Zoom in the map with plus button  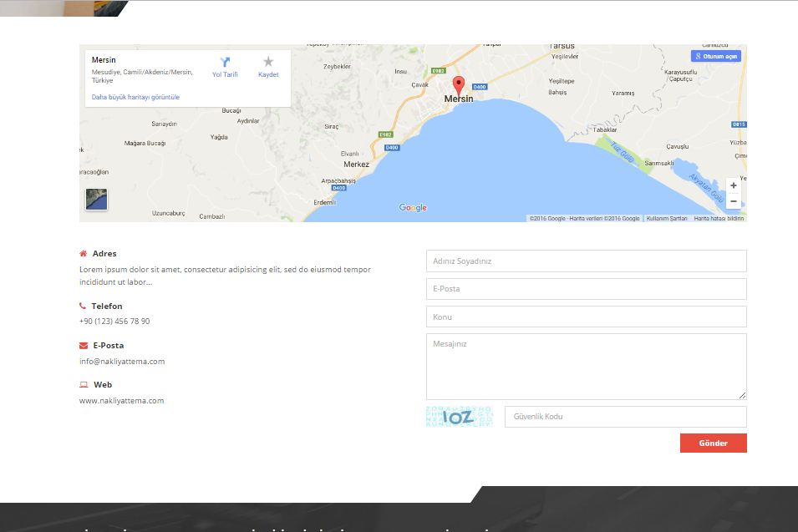[x=734, y=185]
